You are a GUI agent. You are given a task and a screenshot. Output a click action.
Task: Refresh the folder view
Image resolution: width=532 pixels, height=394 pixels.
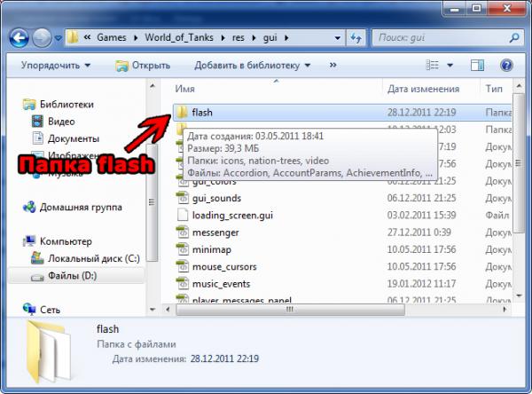[356, 37]
